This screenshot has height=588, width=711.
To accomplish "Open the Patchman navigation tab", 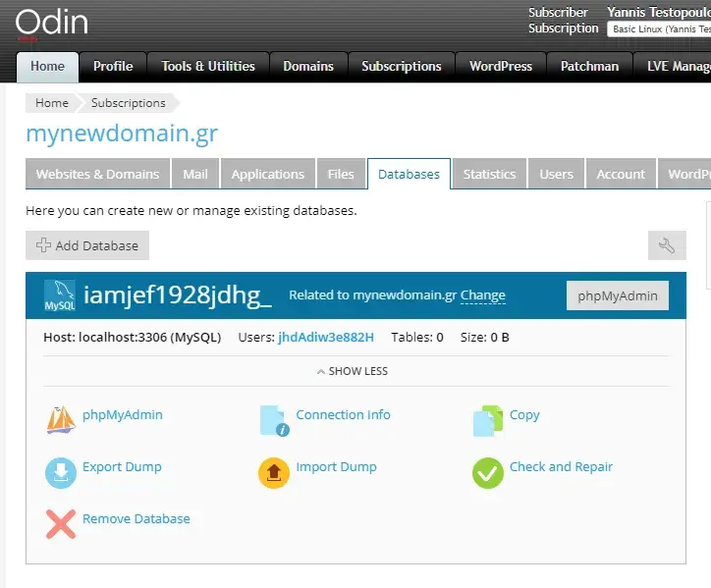I will [589, 67].
